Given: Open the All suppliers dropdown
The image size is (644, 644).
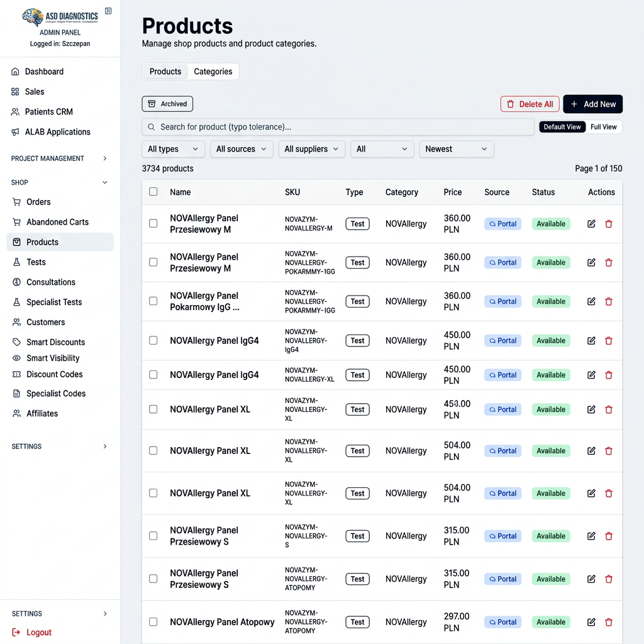Looking at the screenshot, I should click(311, 149).
